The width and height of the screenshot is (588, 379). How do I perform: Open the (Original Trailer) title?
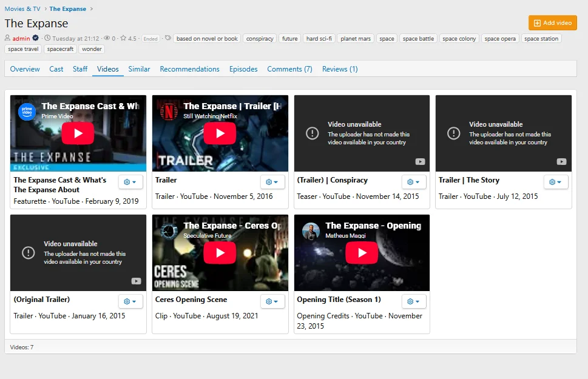coord(42,300)
